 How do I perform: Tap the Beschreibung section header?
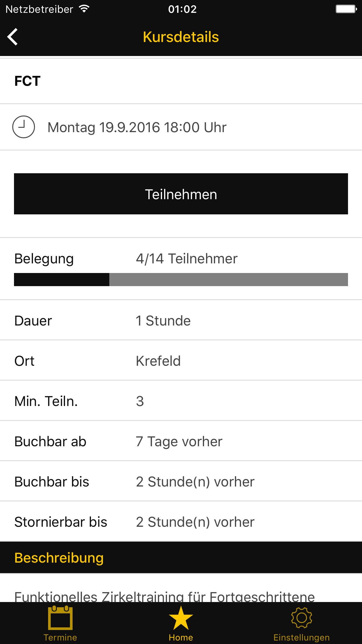(59, 558)
